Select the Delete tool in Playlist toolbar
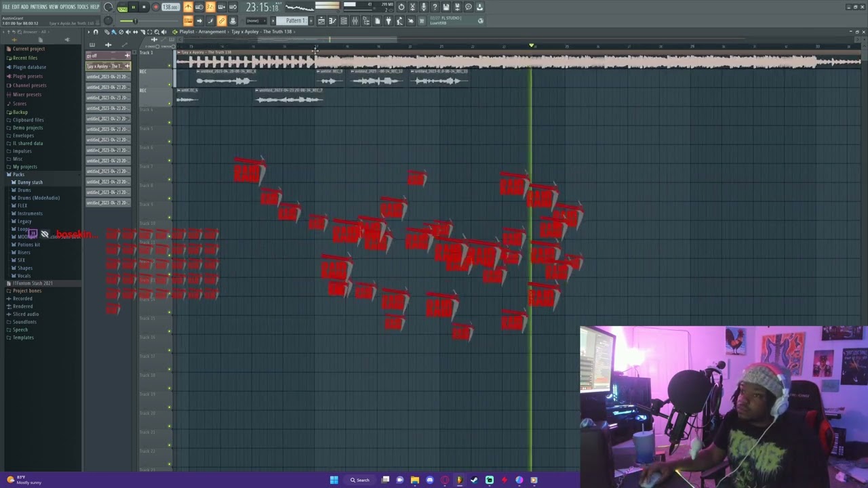The width and height of the screenshot is (868, 488). [121, 32]
